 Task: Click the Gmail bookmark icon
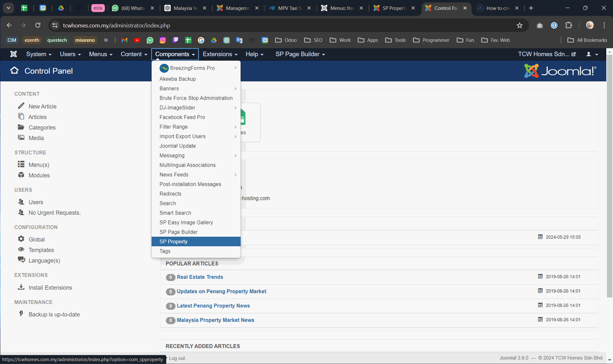[x=125, y=40]
